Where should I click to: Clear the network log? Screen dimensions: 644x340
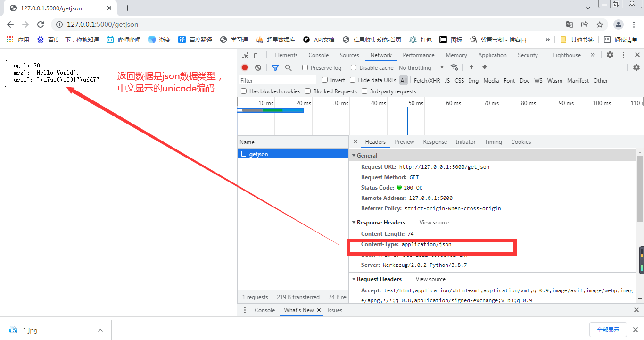[258, 67]
